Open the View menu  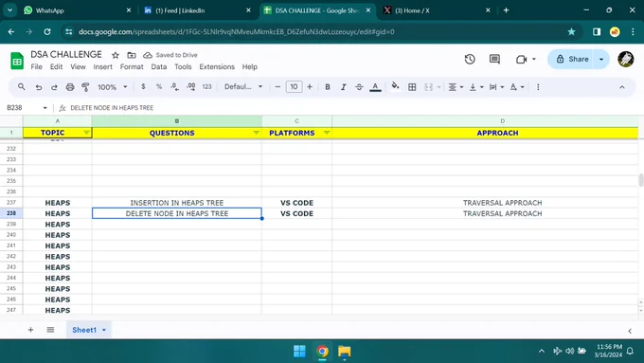point(78,66)
